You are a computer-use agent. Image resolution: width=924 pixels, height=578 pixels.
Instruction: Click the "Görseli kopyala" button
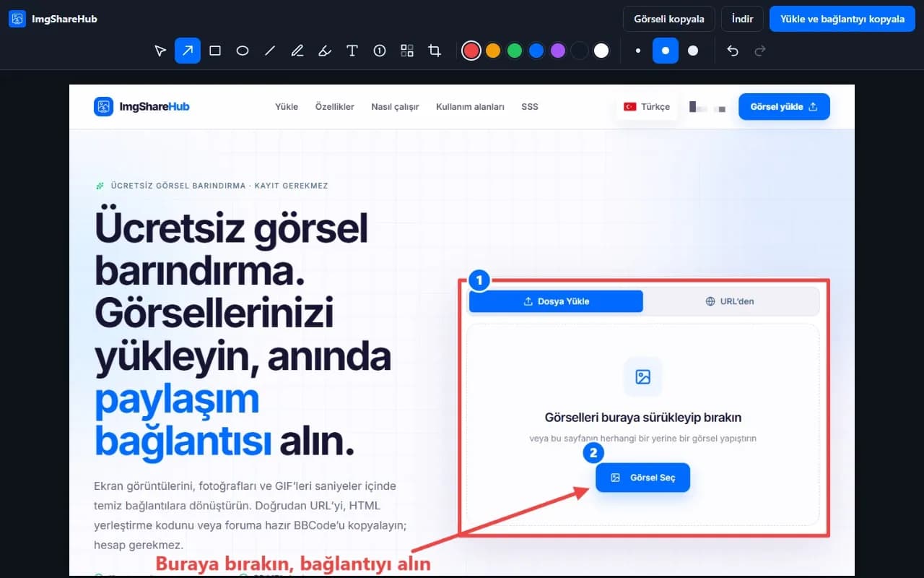tap(668, 19)
